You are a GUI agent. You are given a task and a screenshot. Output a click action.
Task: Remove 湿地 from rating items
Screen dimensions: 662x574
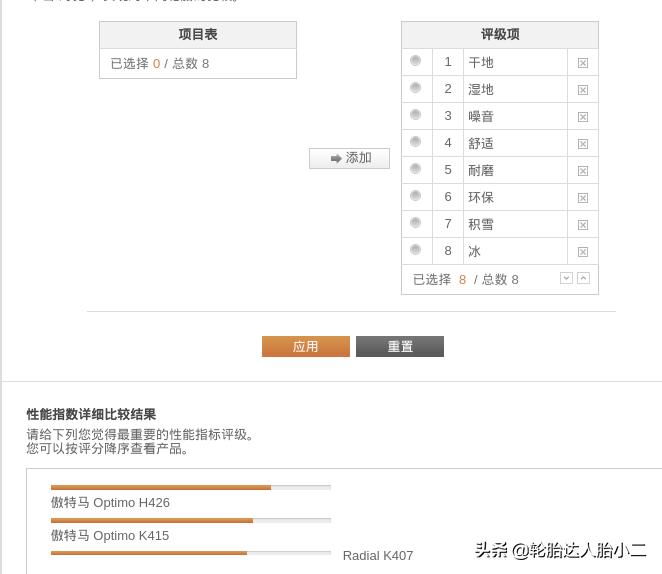point(583,90)
